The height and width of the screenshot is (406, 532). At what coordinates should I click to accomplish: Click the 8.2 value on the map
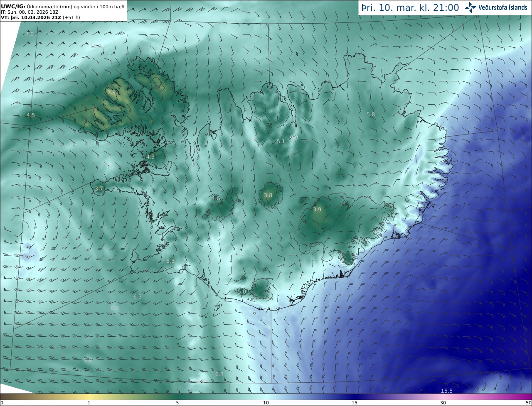[x=115, y=308]
